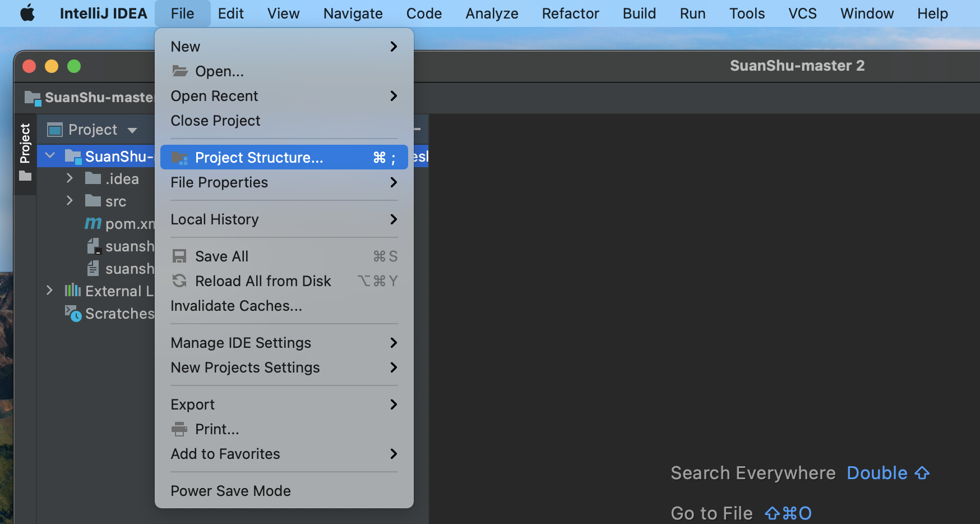980x524 pixels.
Task: Expand the Manage IDE Settings submenu arrow
Action: point(394,343)
